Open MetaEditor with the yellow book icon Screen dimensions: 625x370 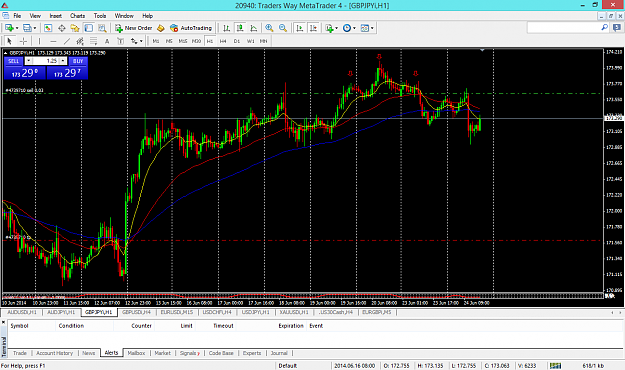click(x=161, y=28)
